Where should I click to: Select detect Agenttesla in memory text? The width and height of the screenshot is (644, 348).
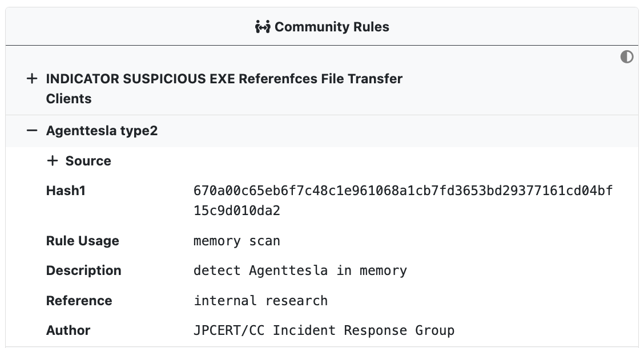click(x=300, y=270)
